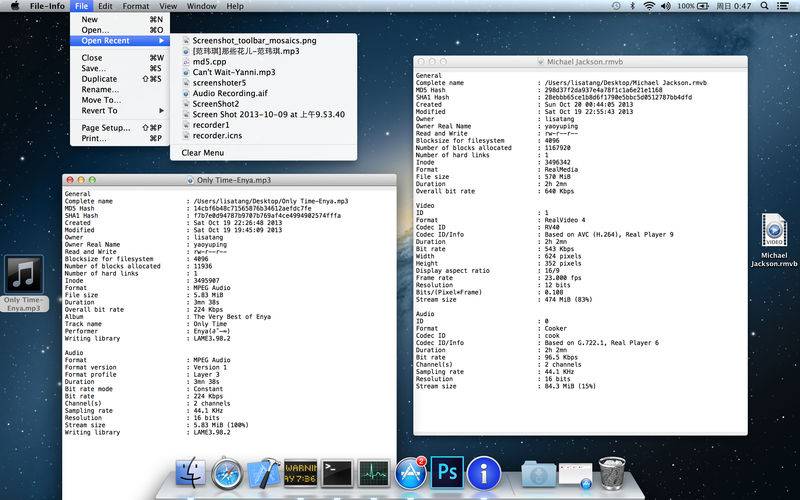Viewport: 800px width, 500px height.
Task: Open the File-Info application menu
Action: pos(47,6)
